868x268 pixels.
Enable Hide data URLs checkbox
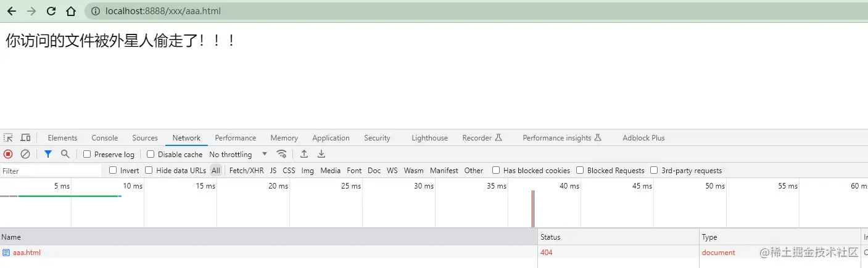pyautogui.click(x=149, y=170)
